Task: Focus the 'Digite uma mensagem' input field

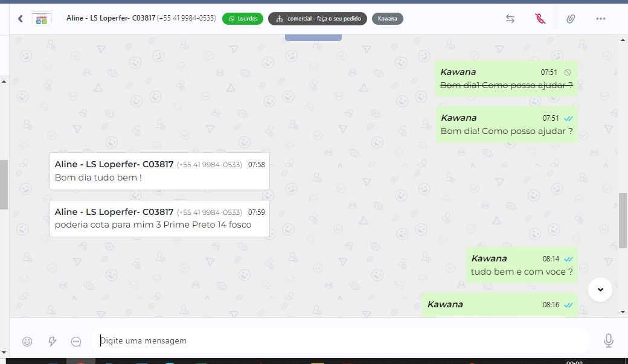Action: point(341,341)
